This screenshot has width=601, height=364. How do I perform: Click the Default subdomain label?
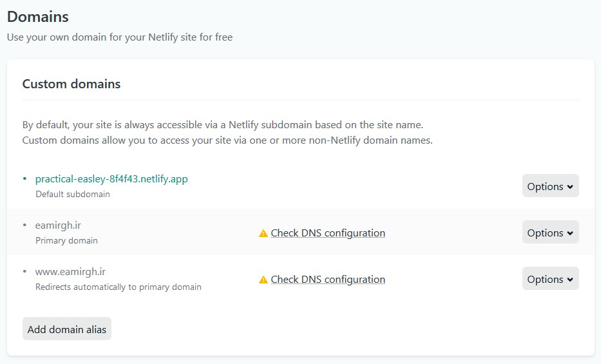[x=73, y=194]
